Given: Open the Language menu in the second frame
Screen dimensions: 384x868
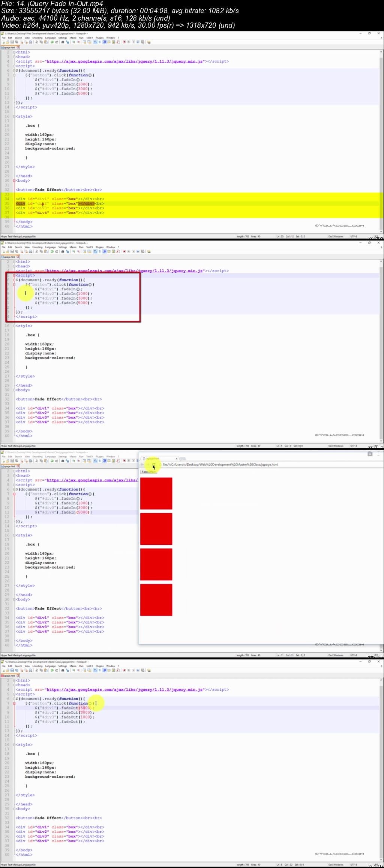Looking at the screenshot, I should (50, 247).
